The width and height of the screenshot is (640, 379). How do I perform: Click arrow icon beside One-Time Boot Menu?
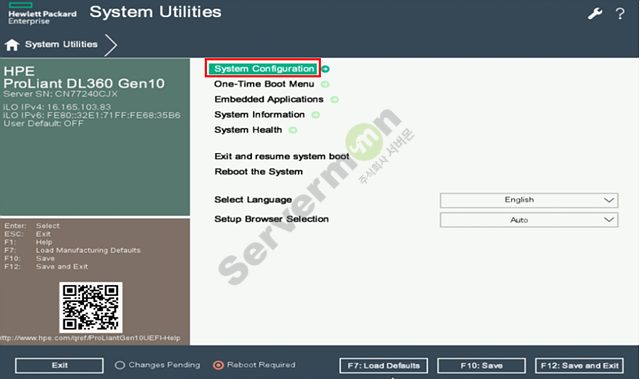(x=325, y=84)
